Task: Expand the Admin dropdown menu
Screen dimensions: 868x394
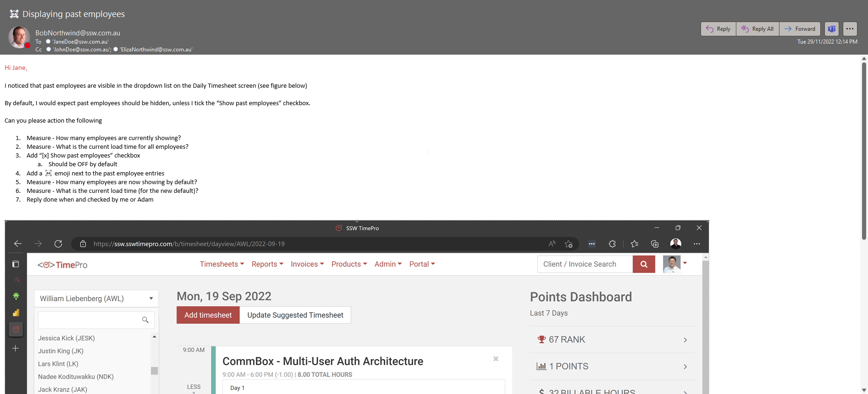Action: tap(388, 264)
